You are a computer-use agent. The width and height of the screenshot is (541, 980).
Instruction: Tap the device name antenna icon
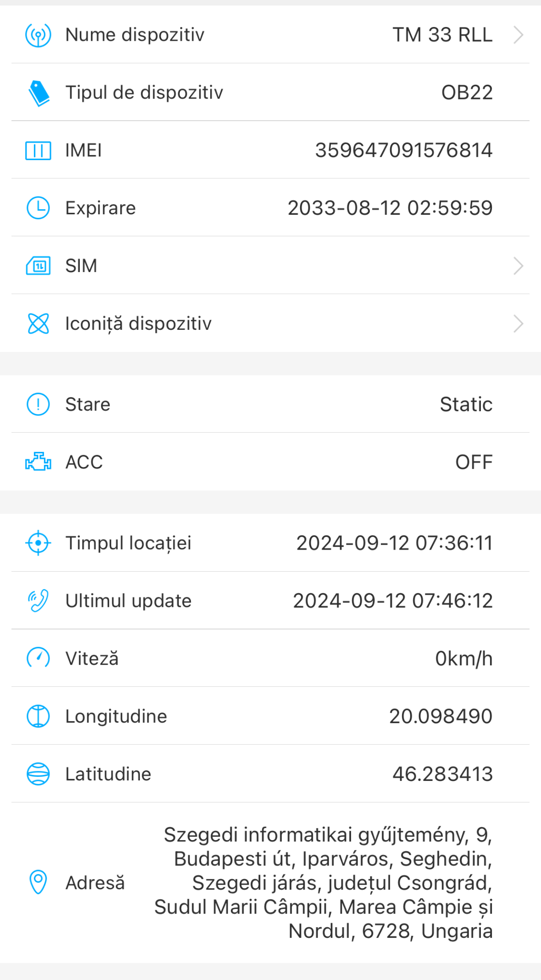pyautogui.click(x=38, y=35)
